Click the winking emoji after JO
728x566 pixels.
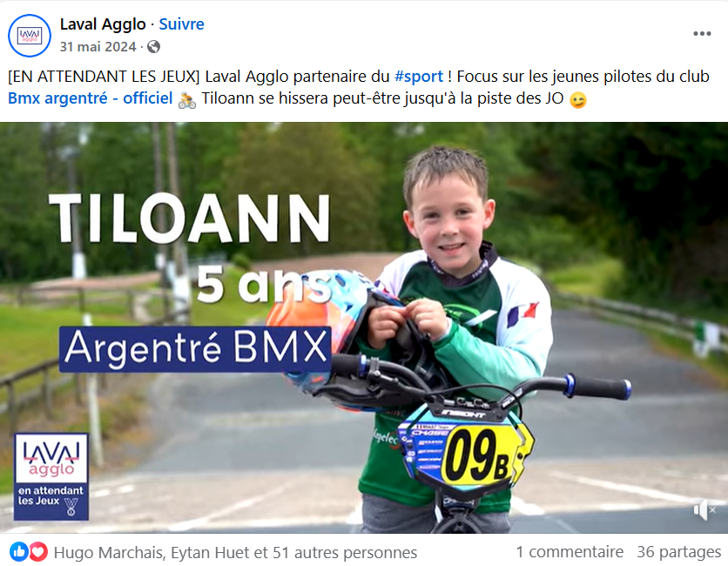pyautogui.click(x=578, y=100)
